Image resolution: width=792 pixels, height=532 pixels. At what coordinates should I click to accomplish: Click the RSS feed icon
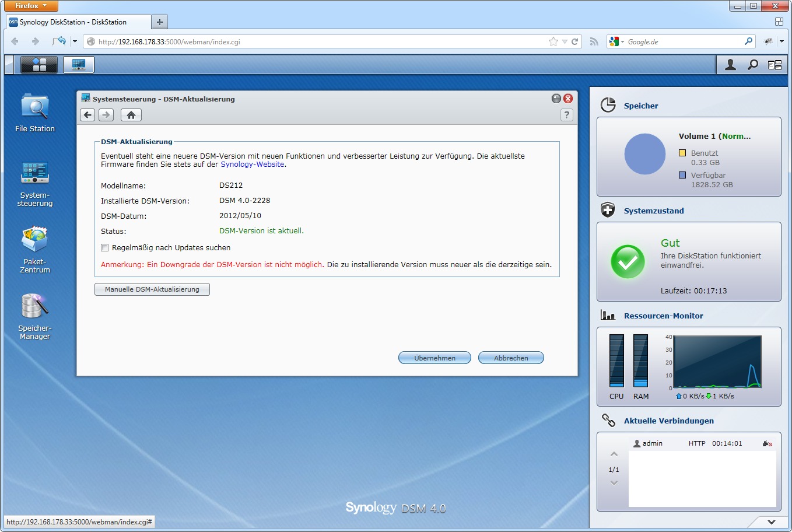point(594,41)
